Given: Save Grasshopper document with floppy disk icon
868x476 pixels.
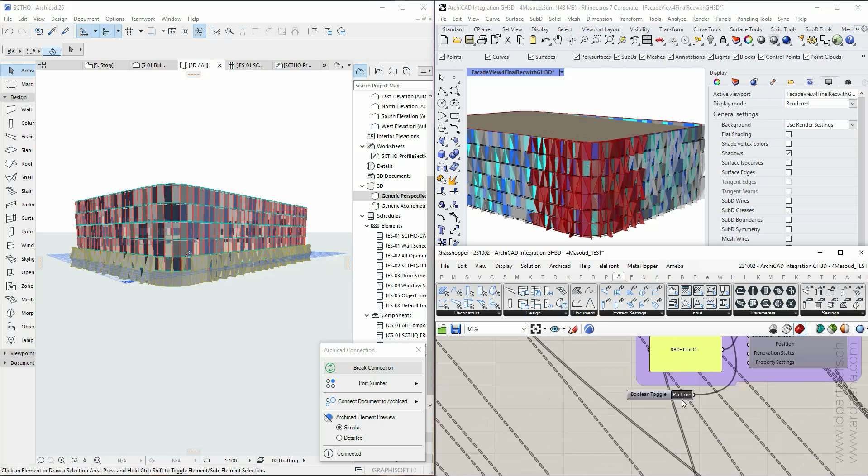Looking at the screenshot, I should point(456,329).
